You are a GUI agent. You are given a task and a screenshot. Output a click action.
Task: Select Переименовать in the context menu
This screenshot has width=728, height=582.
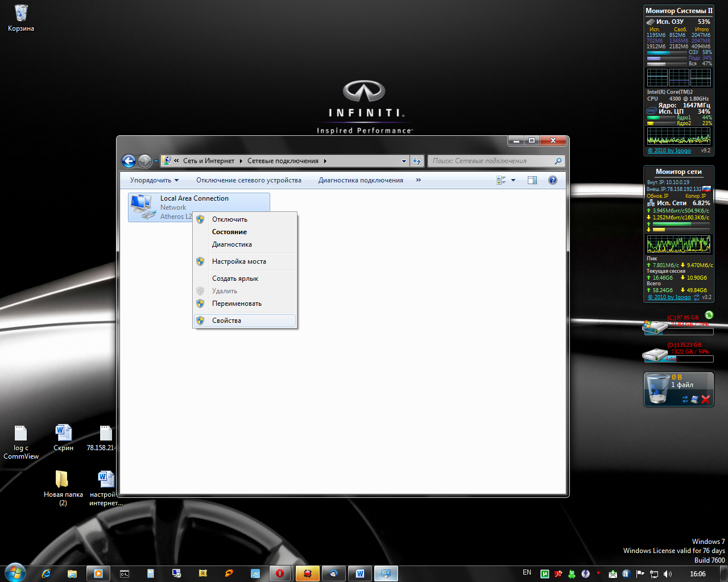(245, 304)
